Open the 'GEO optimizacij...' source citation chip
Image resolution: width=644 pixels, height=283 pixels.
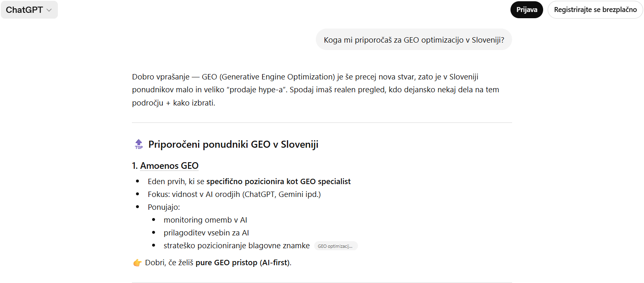pos(336,245)
